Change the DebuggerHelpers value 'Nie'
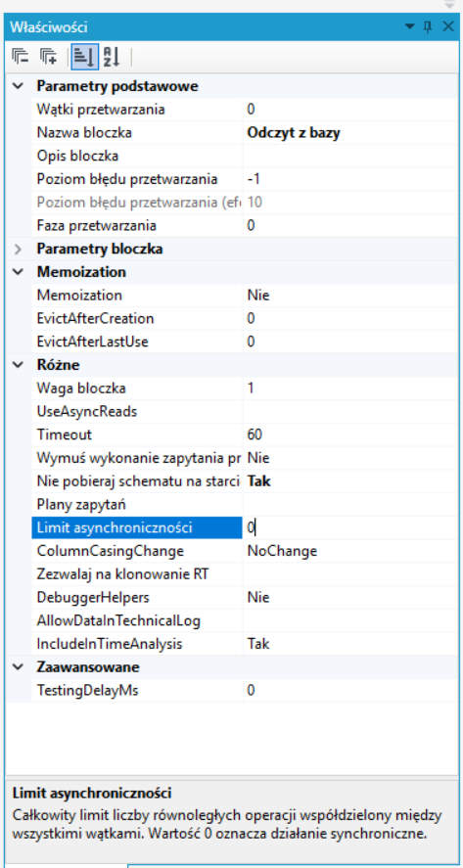This screenshot has width=463, height=868. (x=349, y=598)
